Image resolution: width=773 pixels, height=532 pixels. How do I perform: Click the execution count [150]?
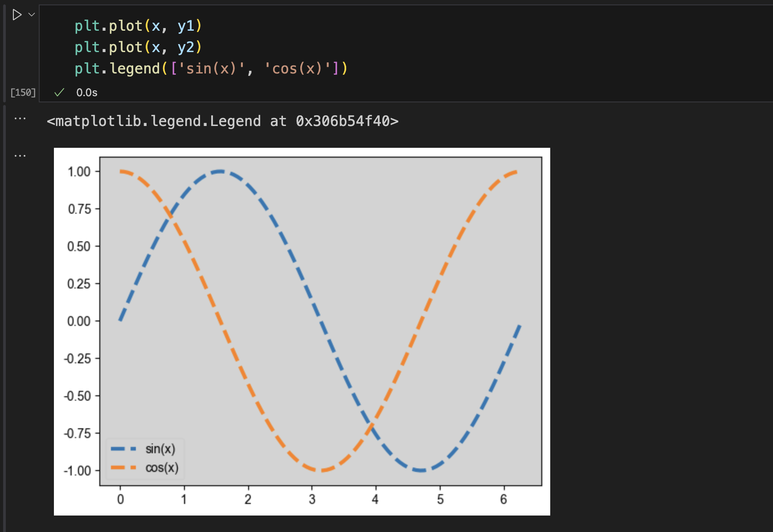click(x=23, y=93)
